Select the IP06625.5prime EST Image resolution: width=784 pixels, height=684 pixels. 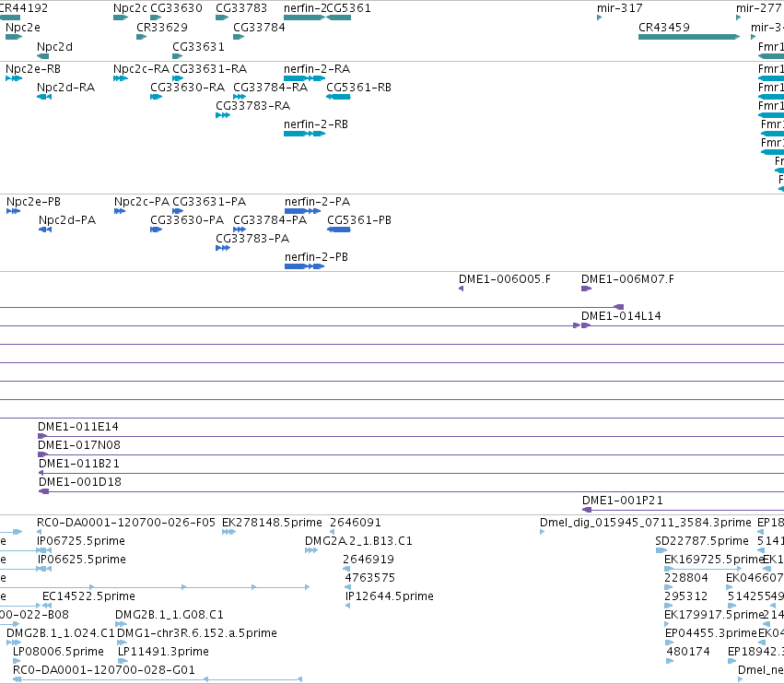[x=44, y=569]
